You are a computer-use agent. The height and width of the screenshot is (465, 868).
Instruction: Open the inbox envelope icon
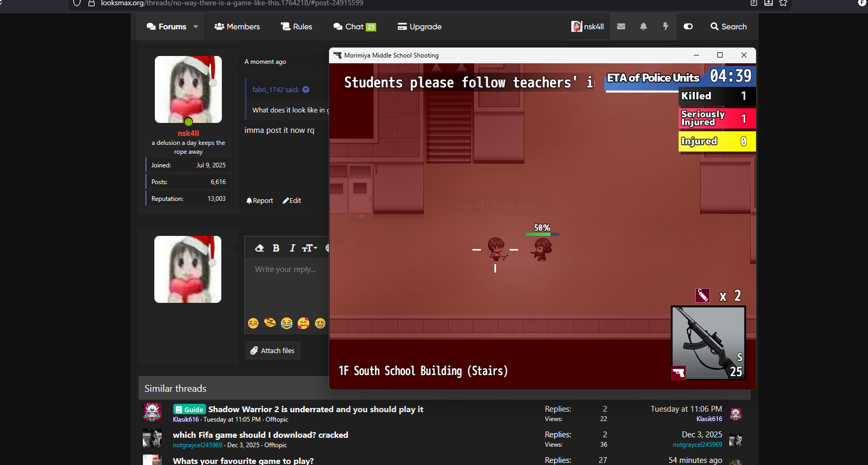coord(621,27)
